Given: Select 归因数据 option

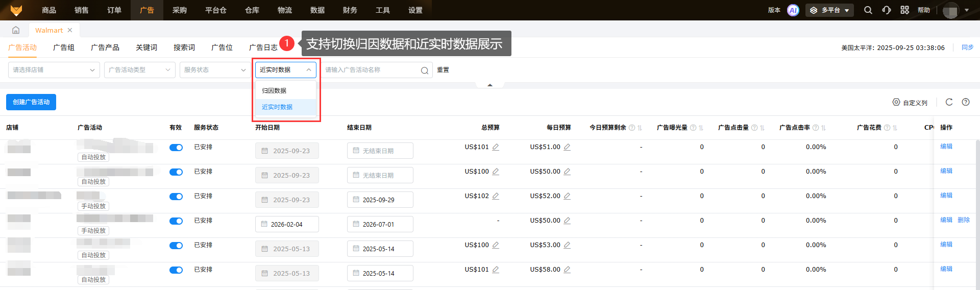Looking at the screenshot, I should coord(286,91).
